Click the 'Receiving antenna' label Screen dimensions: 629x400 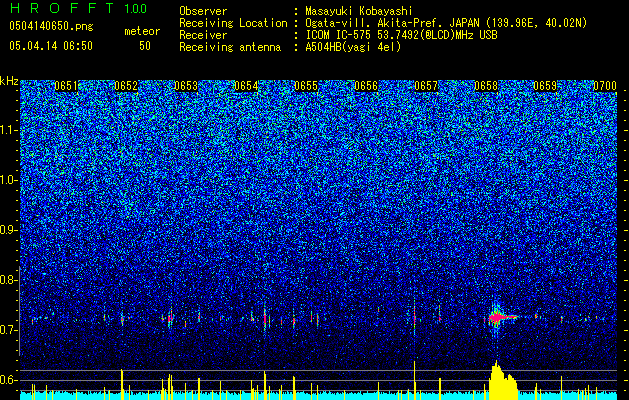coord(230,47)
